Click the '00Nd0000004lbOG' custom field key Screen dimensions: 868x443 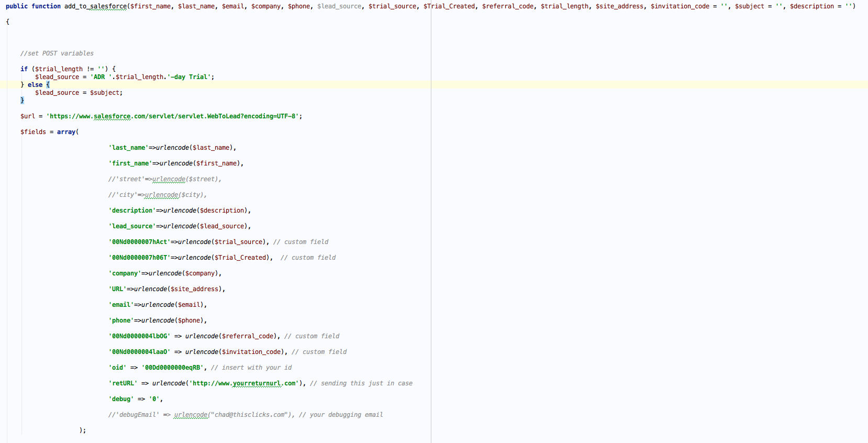140,336
